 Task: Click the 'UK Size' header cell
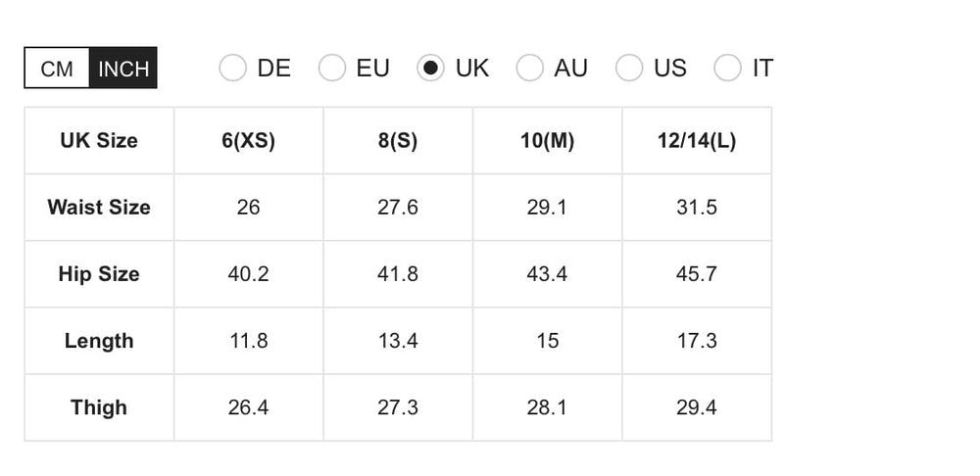[99, 140]
